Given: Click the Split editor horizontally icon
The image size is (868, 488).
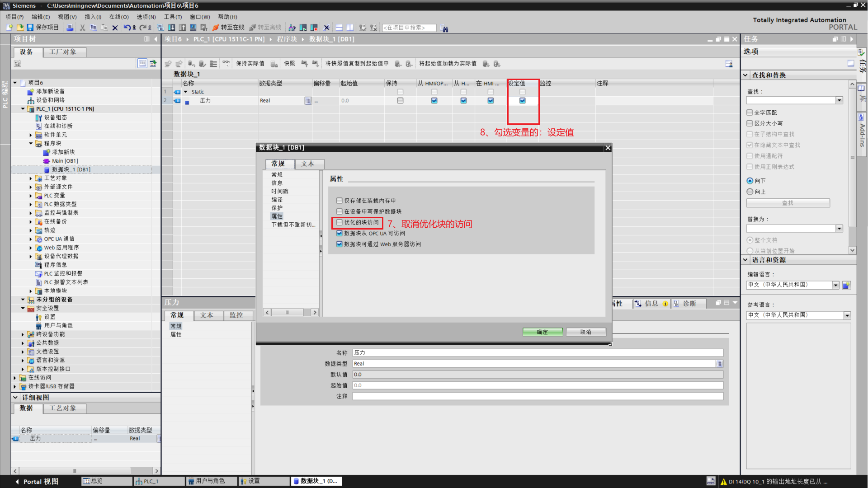Looking at the screenshot, I should pyautogui.click(x=339, y=28).
